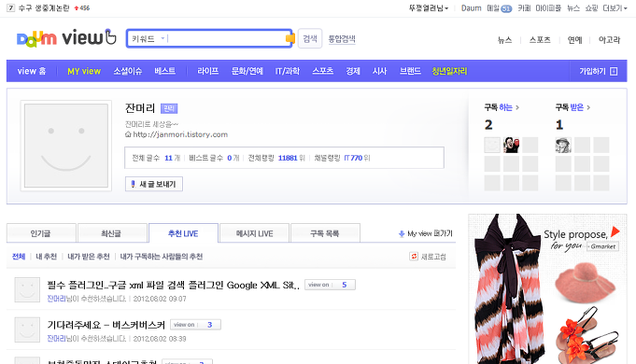Select 내가 받은 추천 filter
This screenshot has height=364, width=636.
click(89, 256)
